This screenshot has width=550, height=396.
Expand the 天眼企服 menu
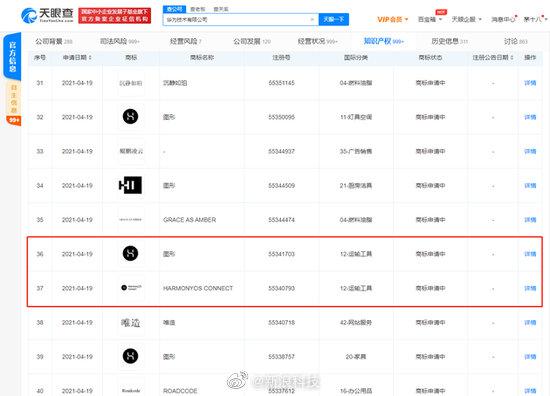tap(467, 19)
